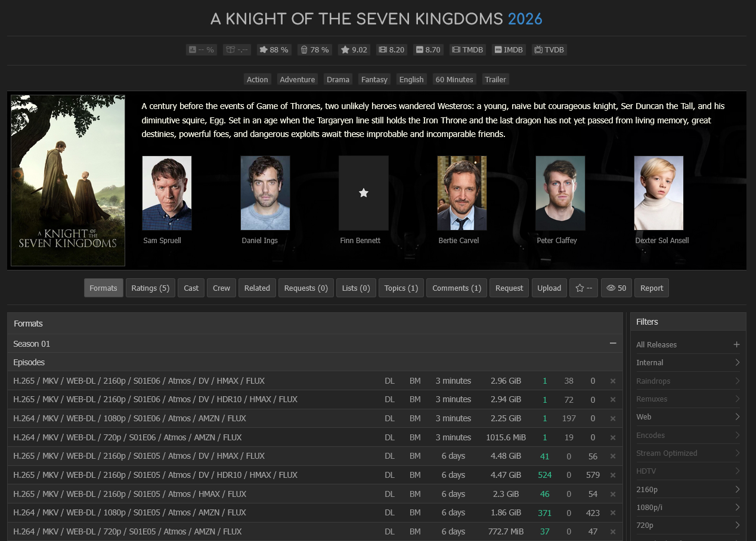Viewport: 756px width, 541px height.
Task: Download 2.96 GiB S01E06 2160p release via DL
Action: coord(389,381)
